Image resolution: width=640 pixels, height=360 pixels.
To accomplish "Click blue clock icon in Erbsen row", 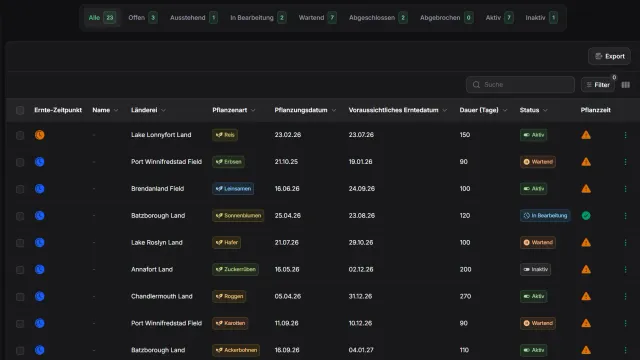I will (x=40, y=162).
